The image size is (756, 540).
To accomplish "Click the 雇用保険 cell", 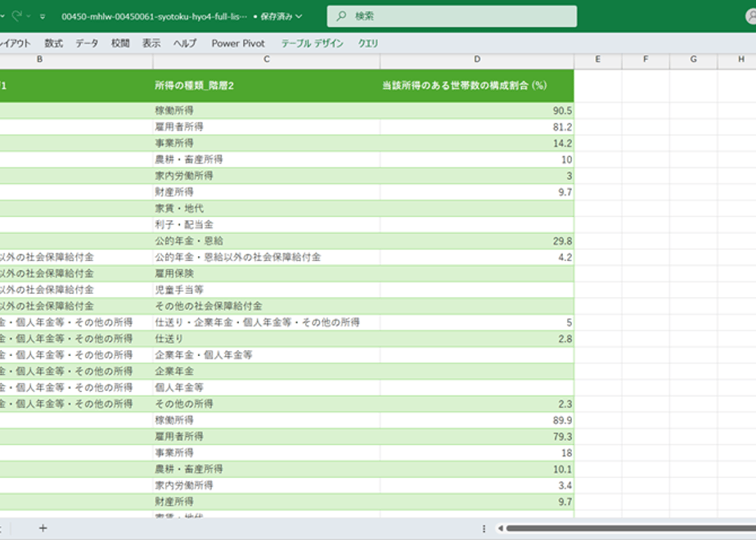I will pos(267,273).
